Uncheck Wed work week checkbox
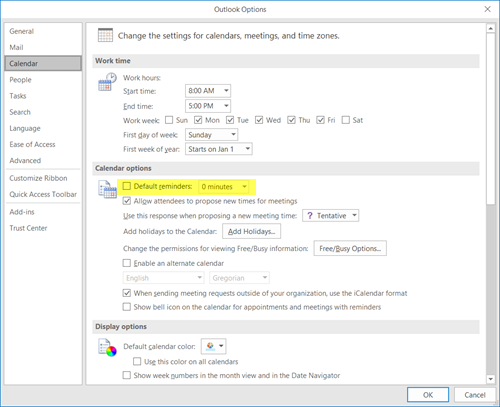Screen dimensions: 500x407 point(259,120)
